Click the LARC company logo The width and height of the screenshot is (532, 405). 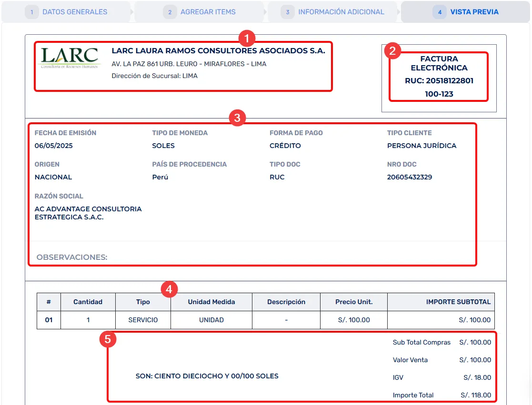click(70, 58)
